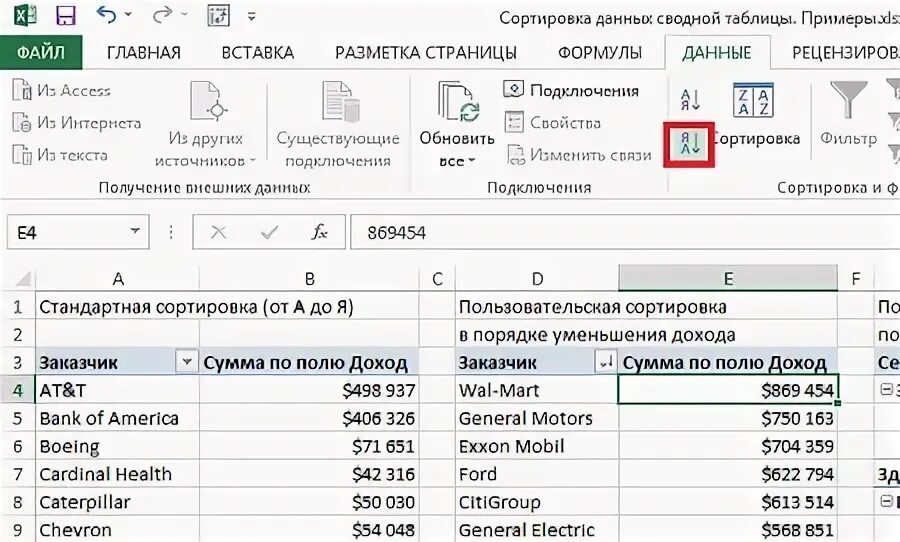Open the ФАЙЛ tab
This screenshot has width=900, height=542.
coord(41,52)
